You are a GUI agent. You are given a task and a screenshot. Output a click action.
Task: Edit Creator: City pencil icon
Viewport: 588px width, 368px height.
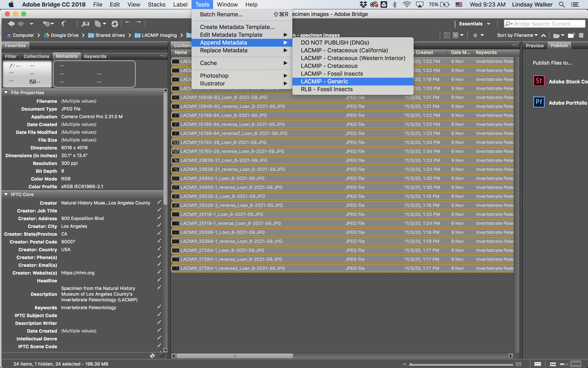(x=159, y=226)
